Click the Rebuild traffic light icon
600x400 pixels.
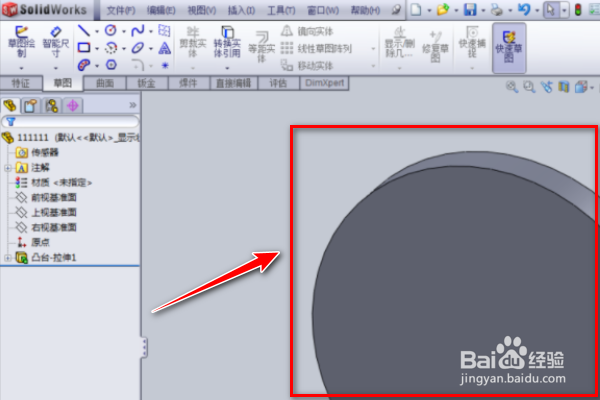[x=578, y=10]
